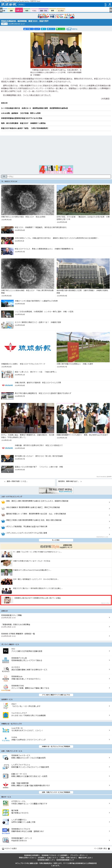The height and width of the screenshot is (868, 112).
Task: Click 沖縄ゆいまーるプロジェクトのご利用案内 button
Action: pyautogui.click(x=56, y=746)
